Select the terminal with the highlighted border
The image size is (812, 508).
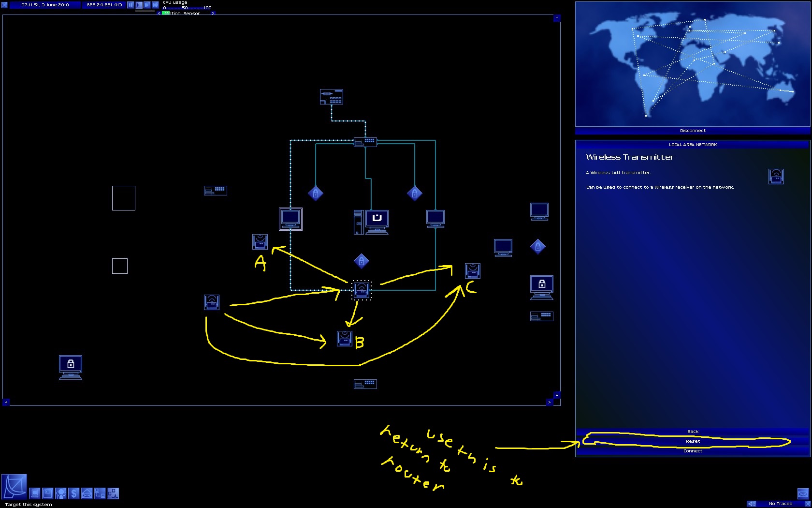290,219
